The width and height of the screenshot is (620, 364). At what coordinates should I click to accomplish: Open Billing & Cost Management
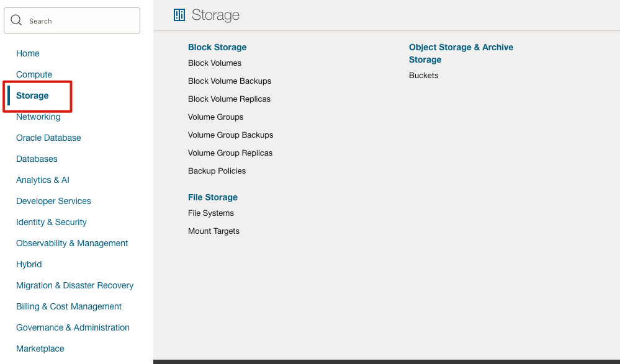coord(69,306)
